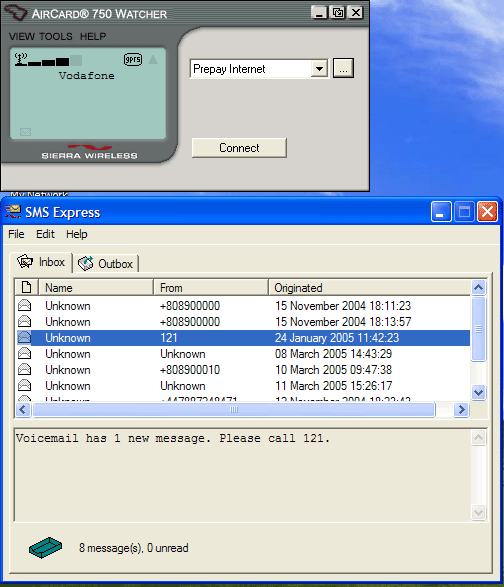Click the Sierra Wireless logo
504x587 pixels.
coord(89,152)
